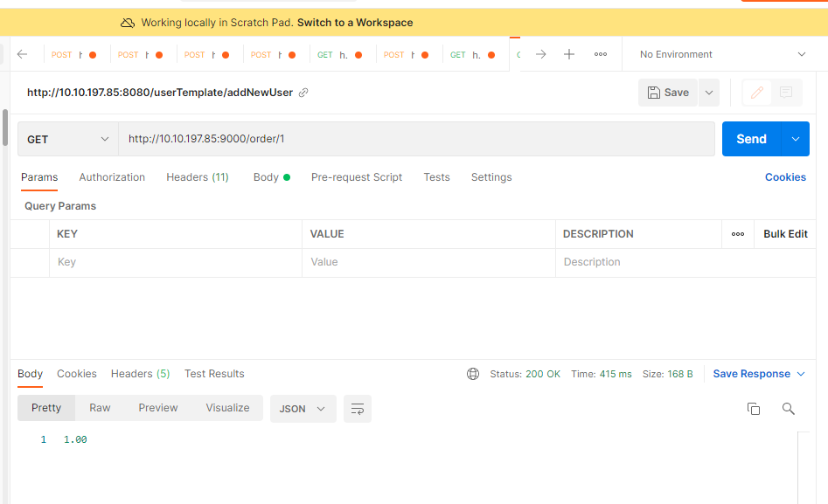Open a new request tab with plus icon
Screen dimensions: 828x504
(x=568, y=54)
